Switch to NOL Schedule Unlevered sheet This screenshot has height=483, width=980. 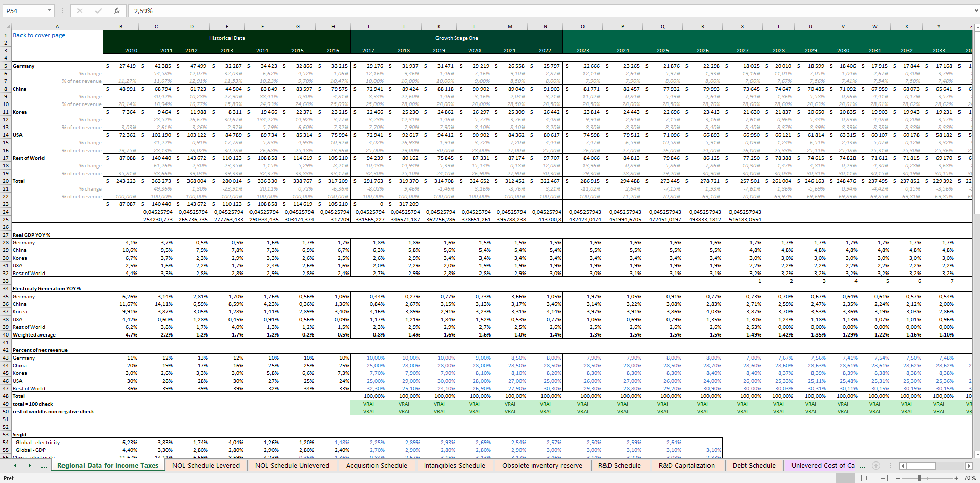292,466
